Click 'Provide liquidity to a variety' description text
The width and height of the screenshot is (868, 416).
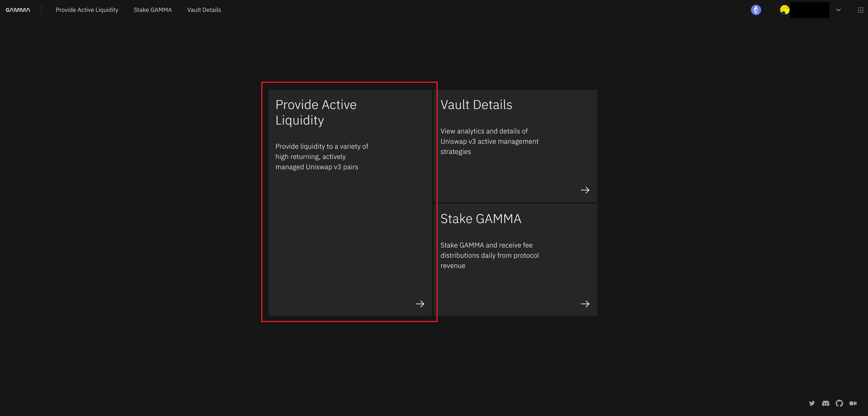(x=322, y=157)
